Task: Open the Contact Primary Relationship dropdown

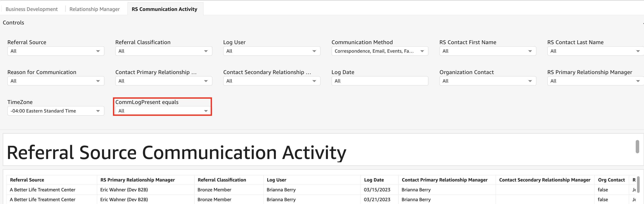Action: (164, 81)
